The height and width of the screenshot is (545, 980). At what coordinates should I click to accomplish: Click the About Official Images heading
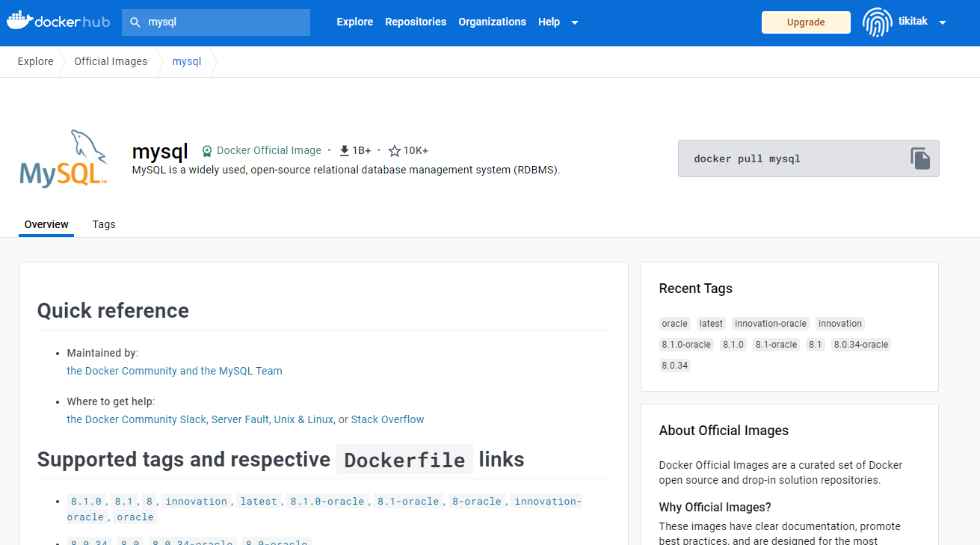[x=724, y=431]
